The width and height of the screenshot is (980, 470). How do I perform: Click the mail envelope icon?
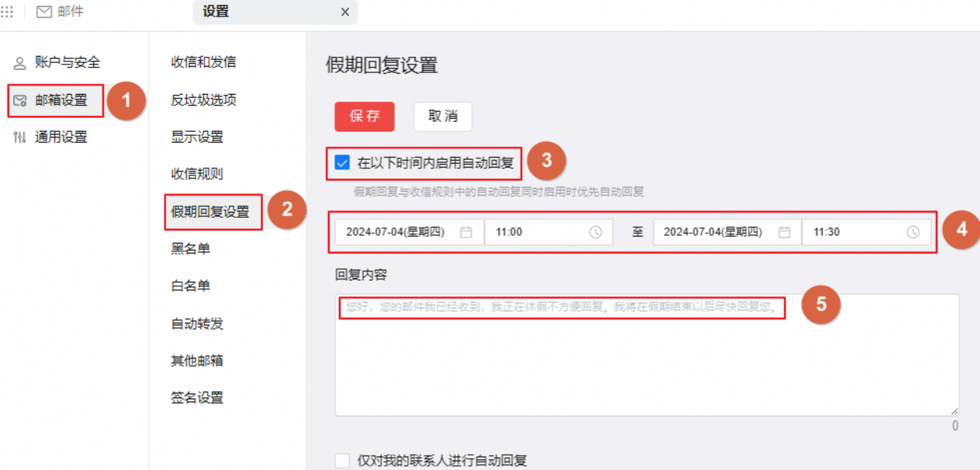tap(44, 12)
